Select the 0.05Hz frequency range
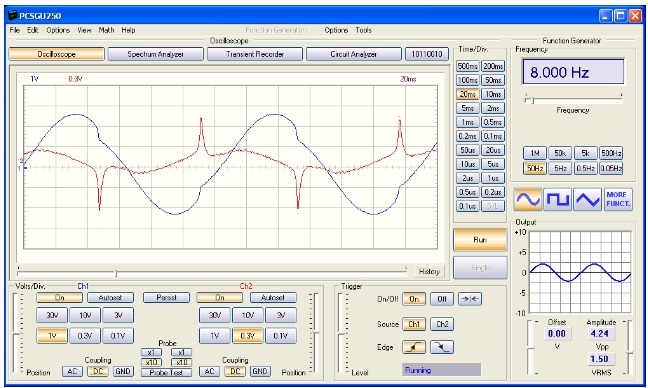Viewport: 648px width, 388px height. (611, 168)
